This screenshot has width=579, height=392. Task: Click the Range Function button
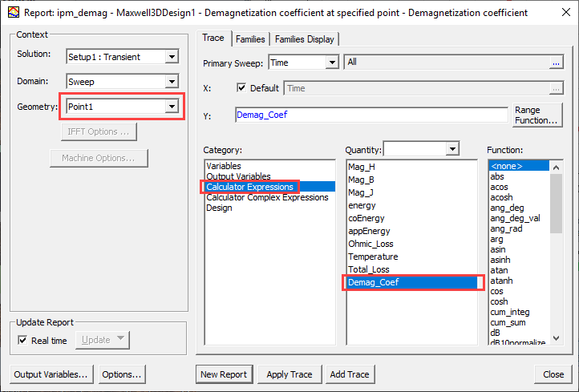[x=537, y=115]
